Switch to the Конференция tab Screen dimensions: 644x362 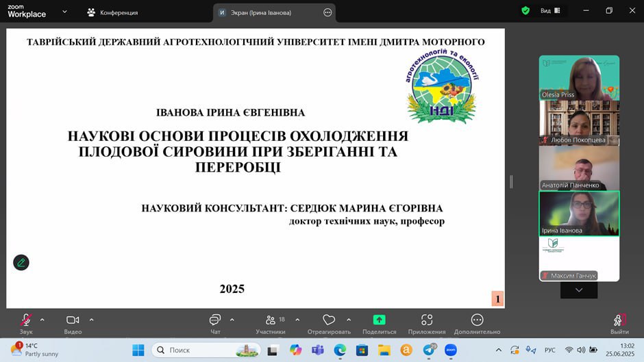coord(112,13)
